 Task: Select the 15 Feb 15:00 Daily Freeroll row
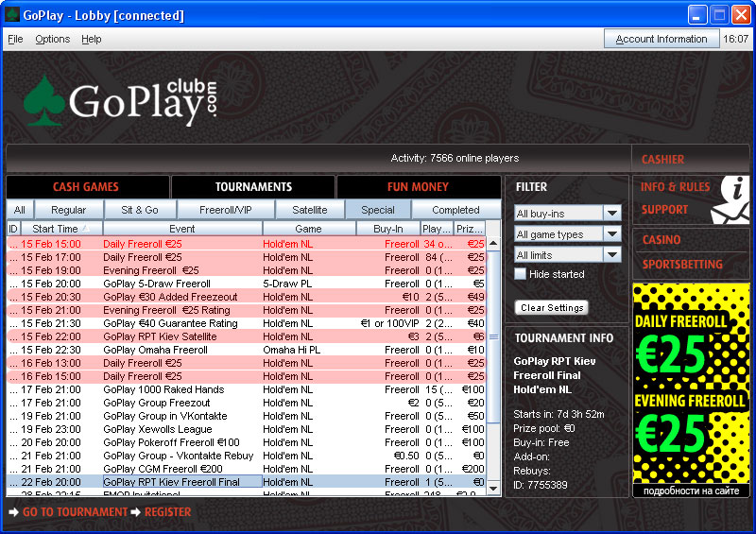point(246,244)
